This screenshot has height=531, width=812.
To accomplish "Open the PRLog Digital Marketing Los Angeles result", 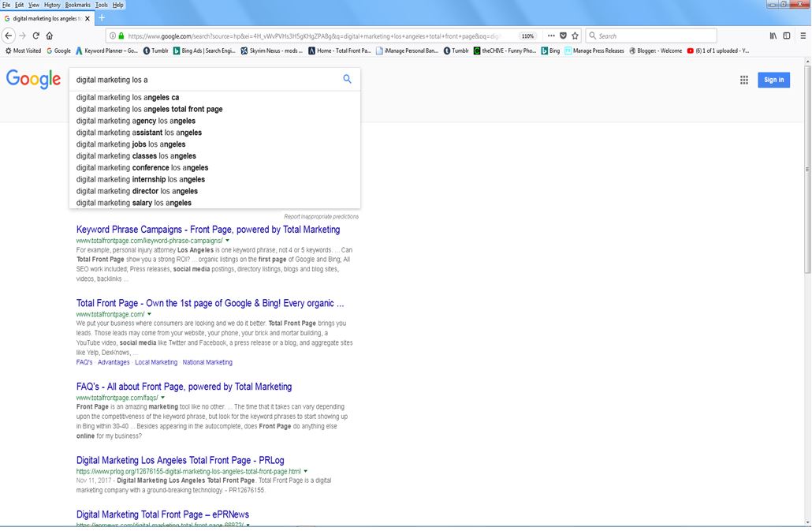I will point(181,460).
